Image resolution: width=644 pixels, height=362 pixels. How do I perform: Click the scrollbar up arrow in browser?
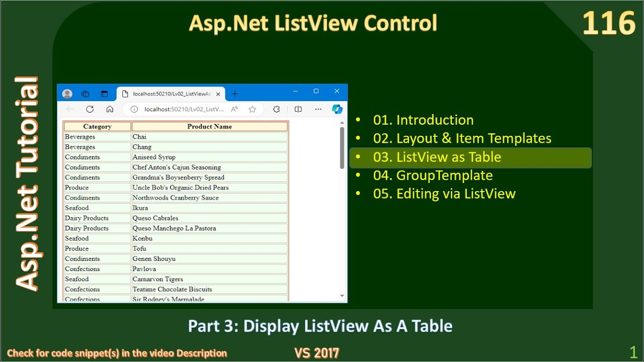[x=342, y=122]
